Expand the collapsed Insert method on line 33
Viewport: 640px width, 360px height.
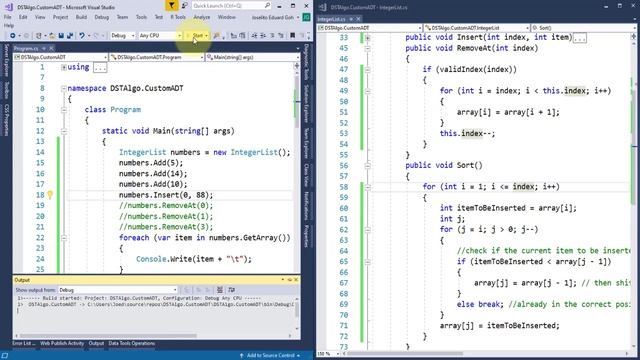coord(367,38)
